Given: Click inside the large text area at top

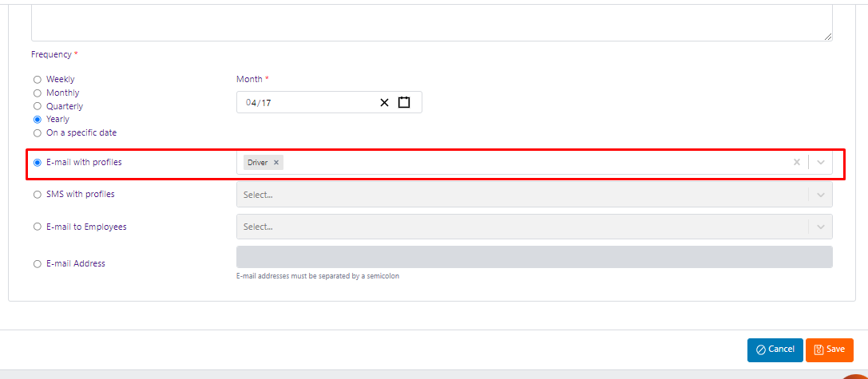Looking at the screenshot, I should click(432, 22).
